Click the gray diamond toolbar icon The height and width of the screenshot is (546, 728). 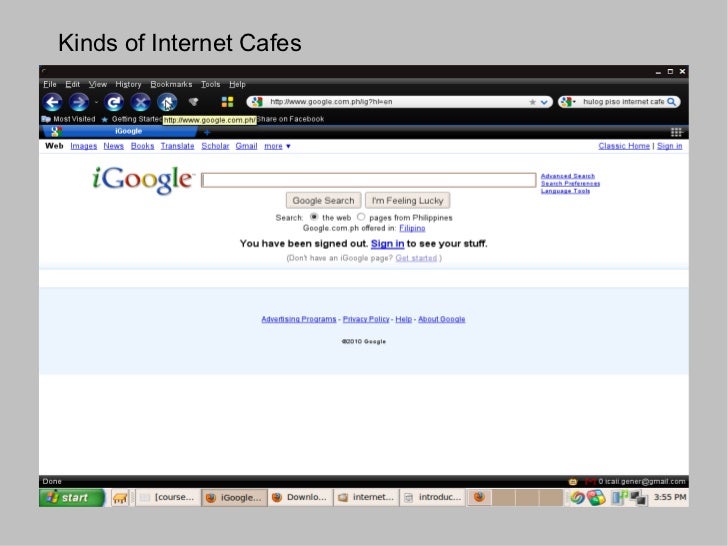coord(194,102)
